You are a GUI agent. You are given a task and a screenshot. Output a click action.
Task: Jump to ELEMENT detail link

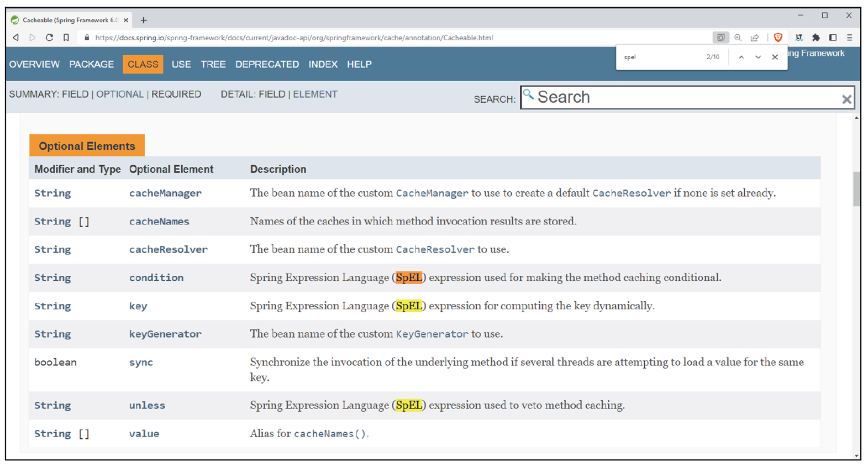point(315,94)
